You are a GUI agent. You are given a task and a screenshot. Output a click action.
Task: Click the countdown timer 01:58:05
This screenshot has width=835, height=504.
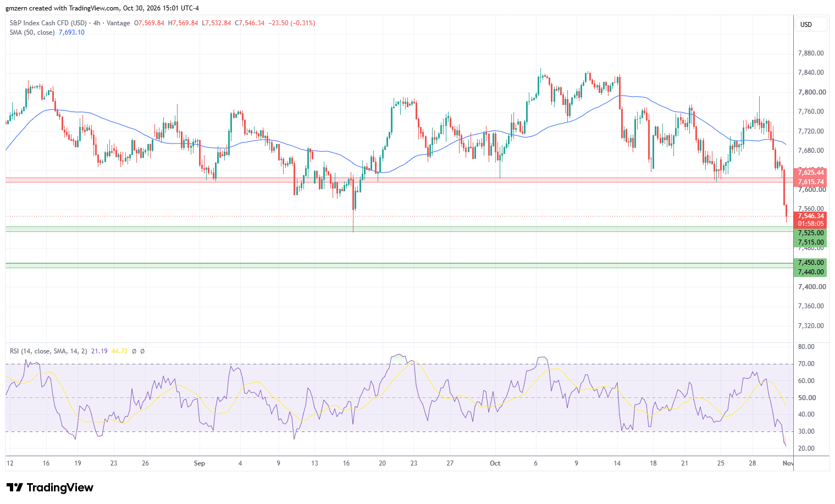pyautogui.click(x=811, y=224)
